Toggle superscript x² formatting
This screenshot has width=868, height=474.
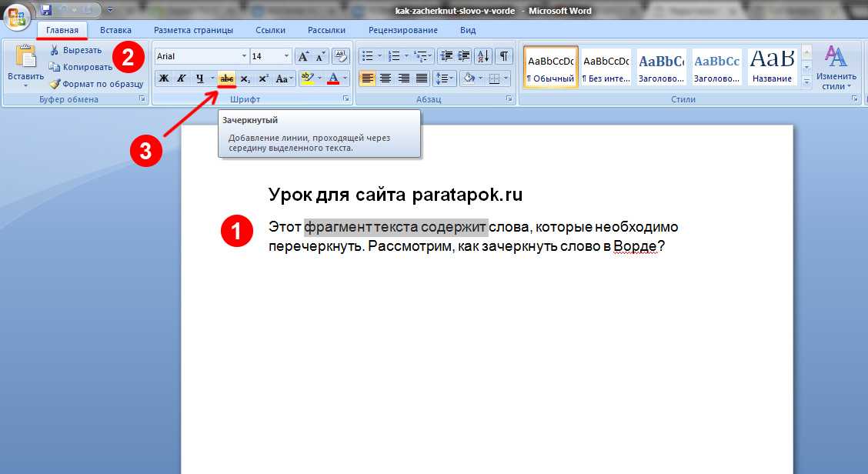pos(263,78)
